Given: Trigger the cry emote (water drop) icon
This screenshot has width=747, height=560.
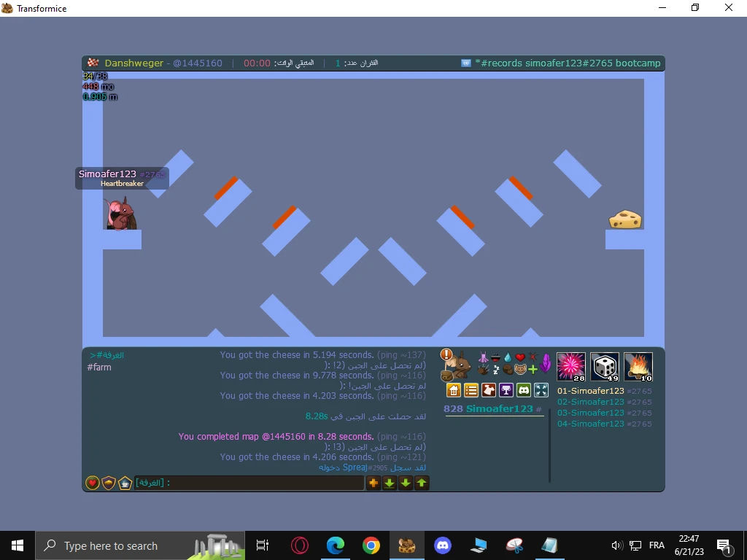Looking at the screenshot, I should pyautogui.click(x=508, y=357).
